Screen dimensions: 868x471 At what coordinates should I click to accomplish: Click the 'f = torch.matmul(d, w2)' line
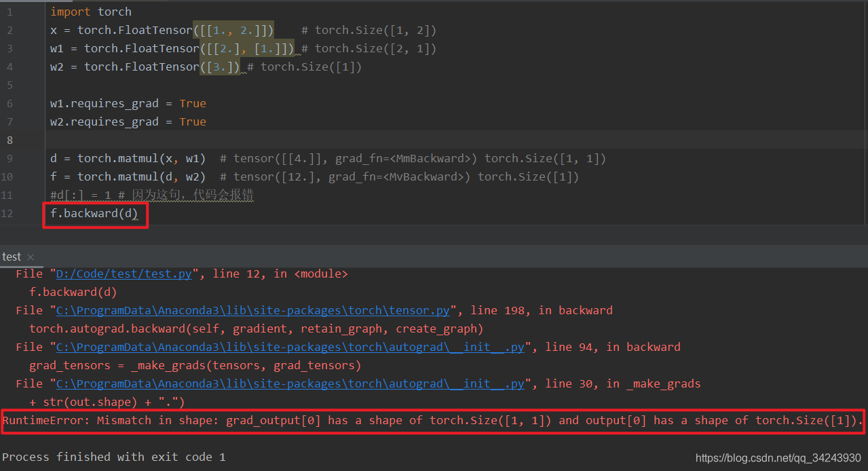(314, 176)
